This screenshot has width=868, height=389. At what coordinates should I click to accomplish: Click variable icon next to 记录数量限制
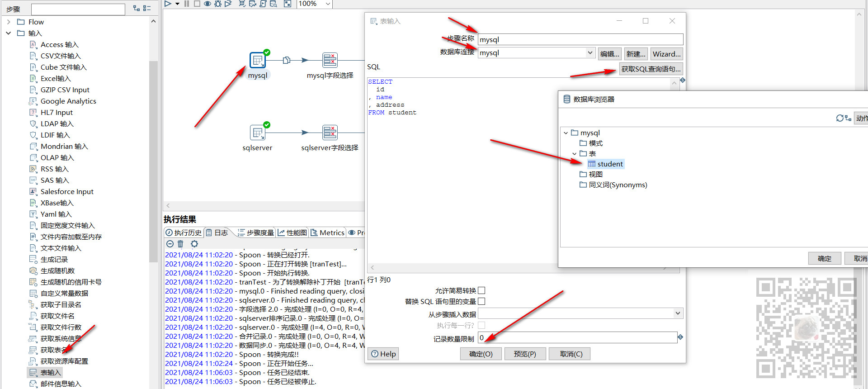(x=680, y=337)
